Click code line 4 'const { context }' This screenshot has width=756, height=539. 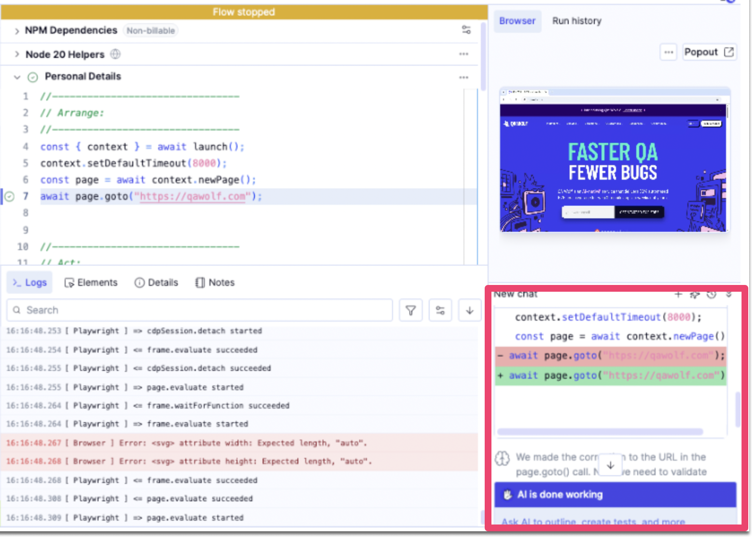tap(142, 146)
